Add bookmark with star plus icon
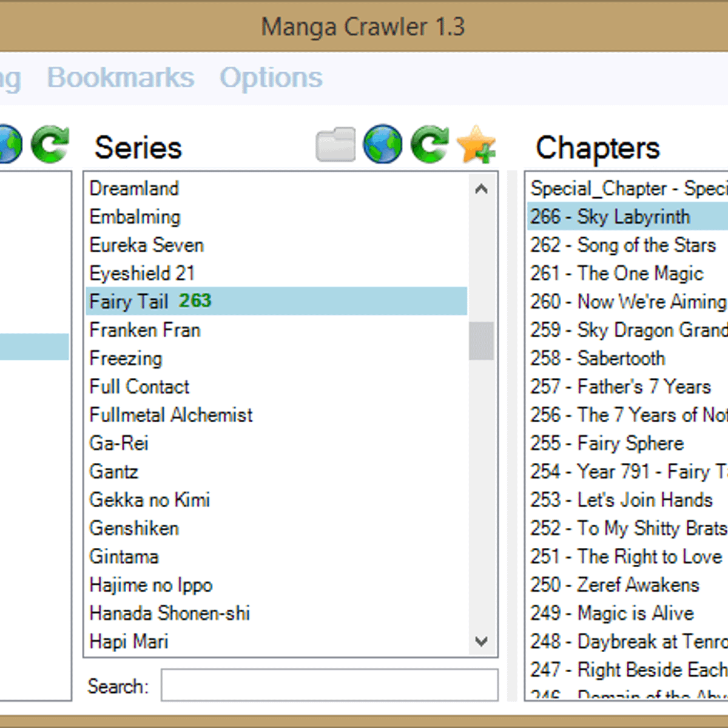The width and height of the screenshot is (728, 728). pyautogui.click(x=476, y=145)
